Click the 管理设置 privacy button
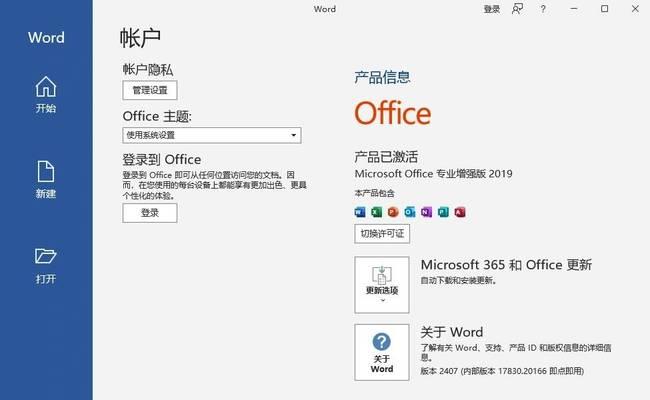This screenshot has height=400, width=650. pyautogui.click(x=150, y=90)
